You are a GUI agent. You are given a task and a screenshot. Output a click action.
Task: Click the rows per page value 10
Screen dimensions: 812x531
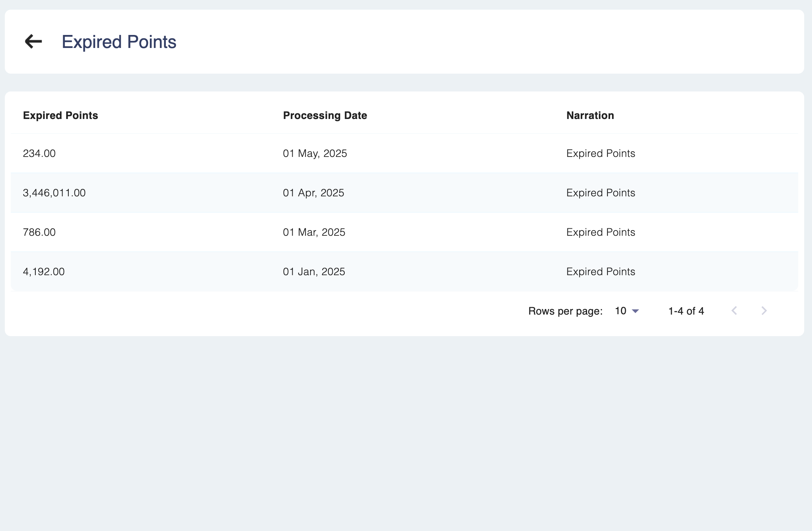click(x=621, y=311)
